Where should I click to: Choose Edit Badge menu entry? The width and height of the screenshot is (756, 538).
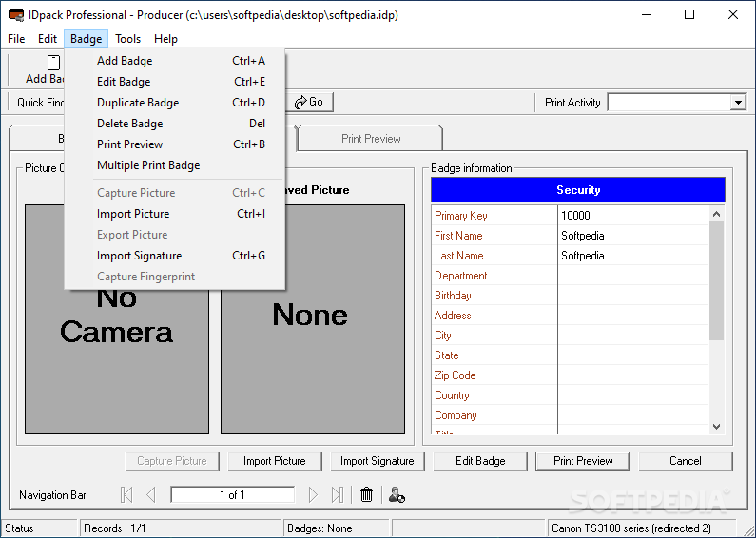point(175,82)
